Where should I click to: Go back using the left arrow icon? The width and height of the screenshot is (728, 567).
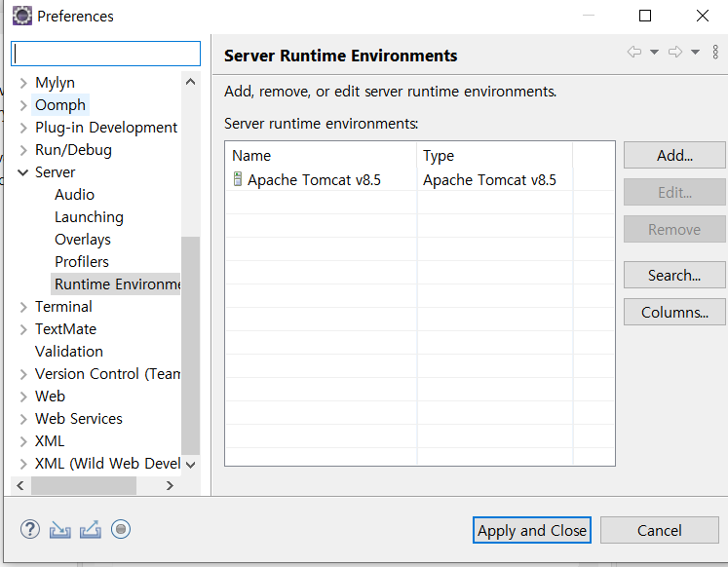(634, 52)
